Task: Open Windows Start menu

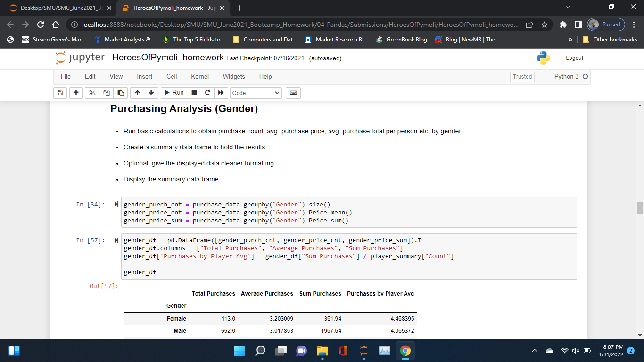Action: point(239,351)
